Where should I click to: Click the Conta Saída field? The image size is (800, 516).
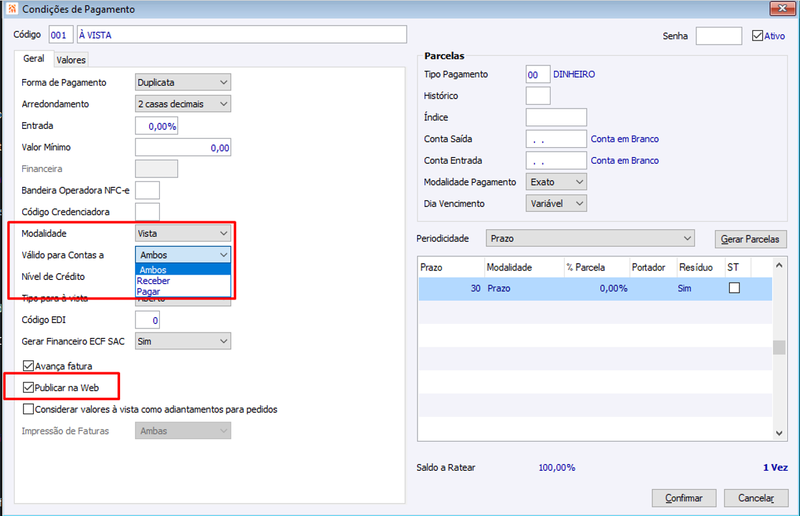pyautogui.click(x=556, y=139)
